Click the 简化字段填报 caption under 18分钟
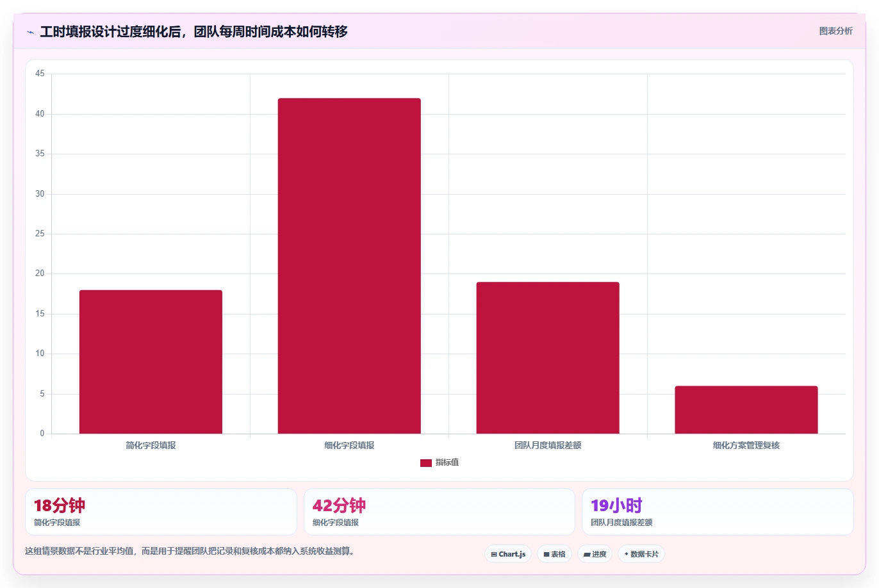This screenshot has height=588, width=879. [57, 523]
